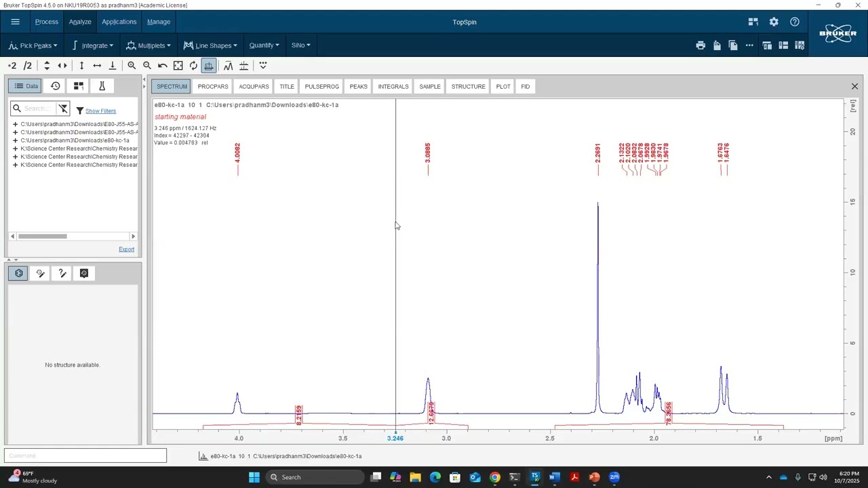This screenshot has height=488, width=868.
Task: Open the Multiplets dropdown
Action: click(x=149, y=45)
